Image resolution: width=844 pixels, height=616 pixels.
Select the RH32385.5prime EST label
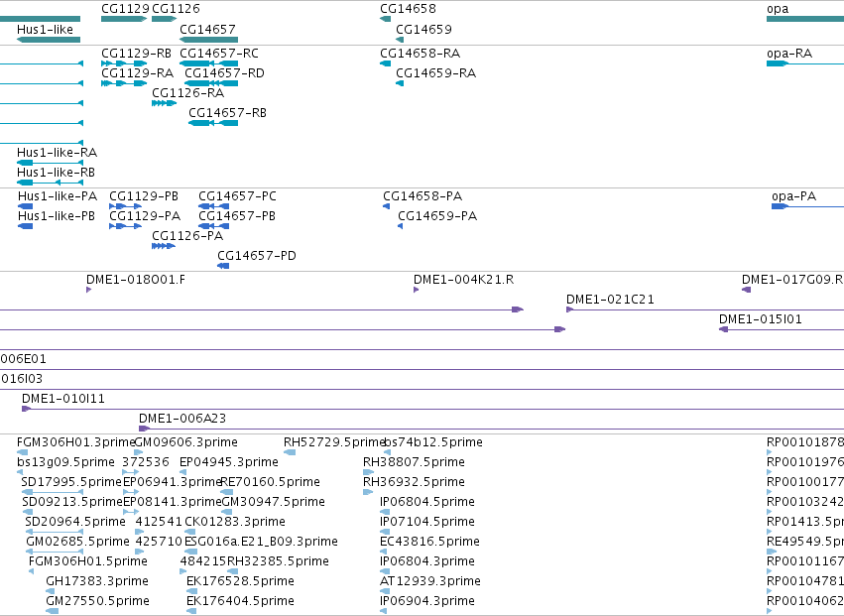pyautogui.click(x=279, y=561)
